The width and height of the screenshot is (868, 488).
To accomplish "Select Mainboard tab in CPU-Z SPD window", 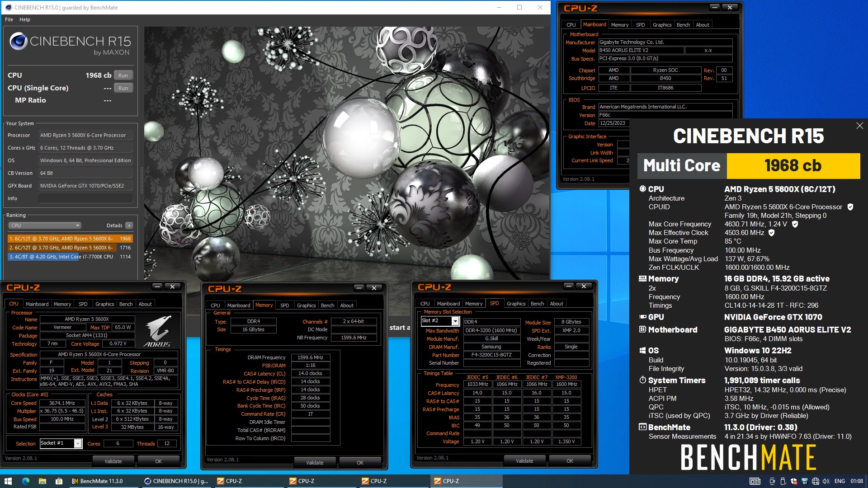I will point(448,304).
